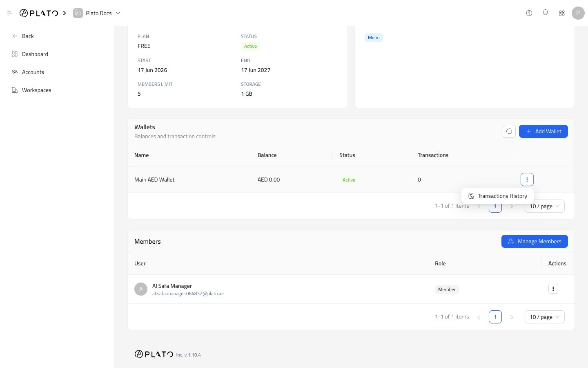Image resolution: width=588 pixels, height=368 pixels.
Task: Open the notifications bell
Action: (x=546, y=13)
